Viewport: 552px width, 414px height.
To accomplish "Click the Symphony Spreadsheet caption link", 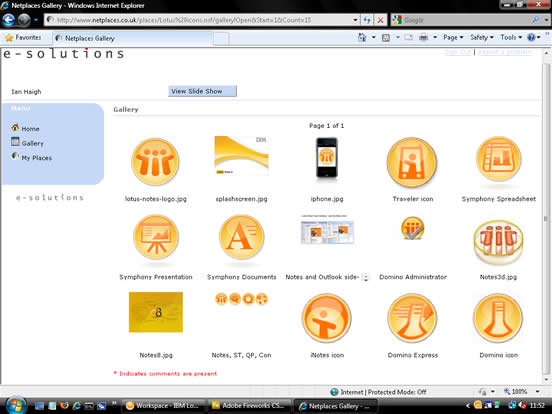I will pyautogui.click(x=498, y=199).
